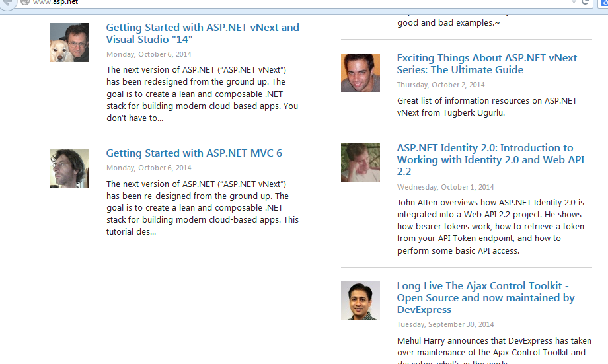This screenshot has height=364, width=608.
Task: Click the Identity 2.0 article author photo
Action: point(360,163)
